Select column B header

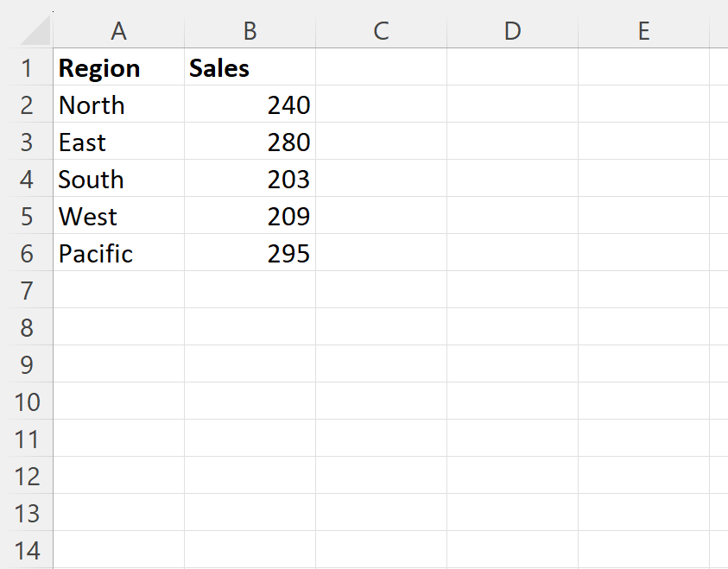pyautogui.click(x=250, y=31)
